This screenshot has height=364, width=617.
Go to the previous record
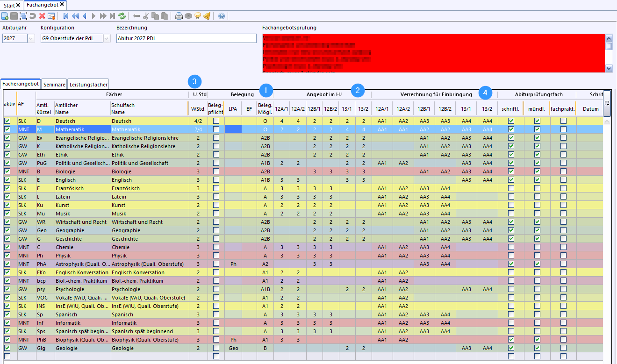84,16
